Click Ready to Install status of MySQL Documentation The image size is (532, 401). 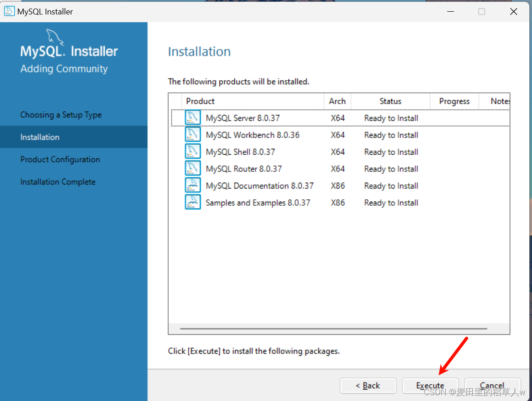coord(391,186)
